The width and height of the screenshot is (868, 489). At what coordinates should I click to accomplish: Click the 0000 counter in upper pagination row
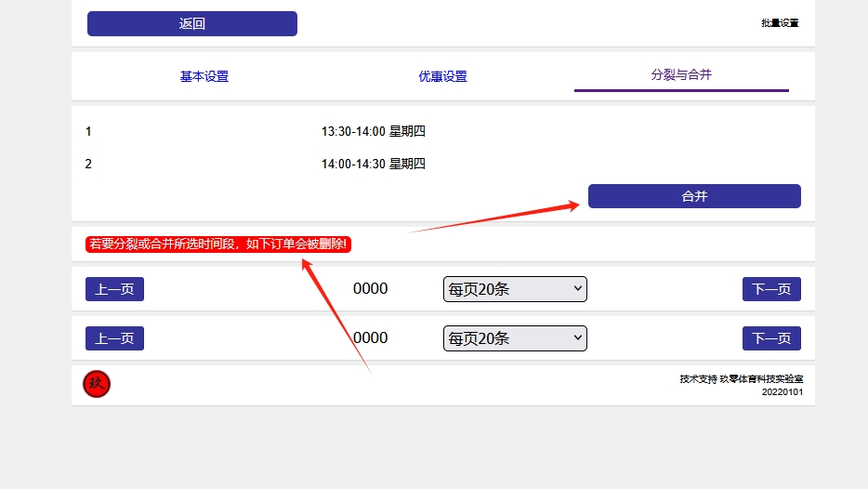coord(370,288)
